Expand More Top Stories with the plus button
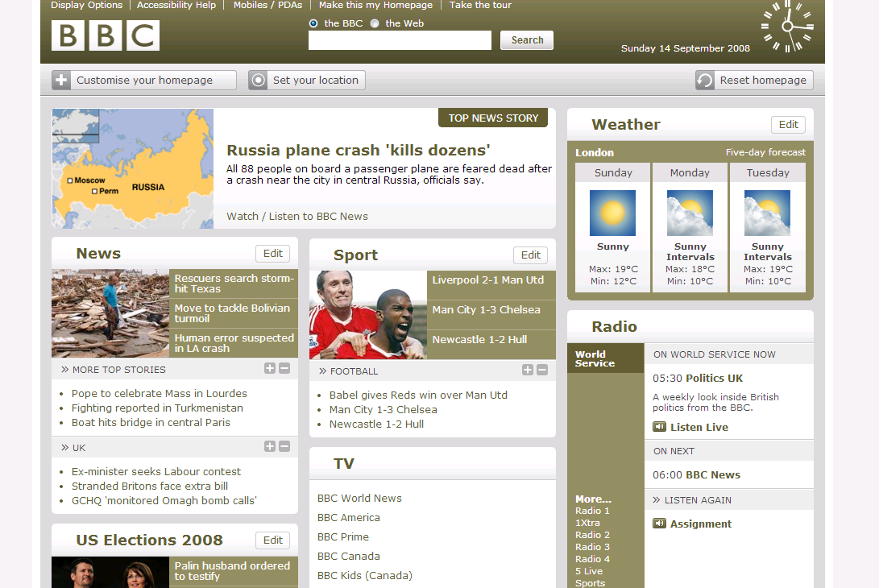 [270, 368]
